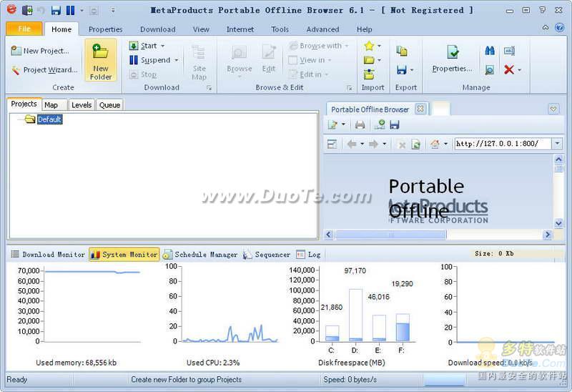
Task: Click the Stop button
Action: (x=144, y=74)
